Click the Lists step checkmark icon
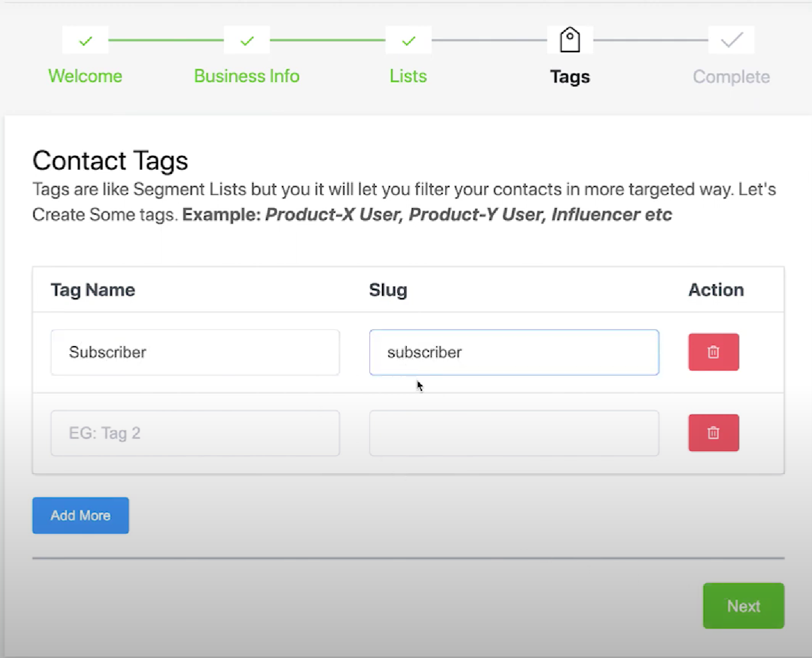This screenshot has height=658, width=812. 408,41
